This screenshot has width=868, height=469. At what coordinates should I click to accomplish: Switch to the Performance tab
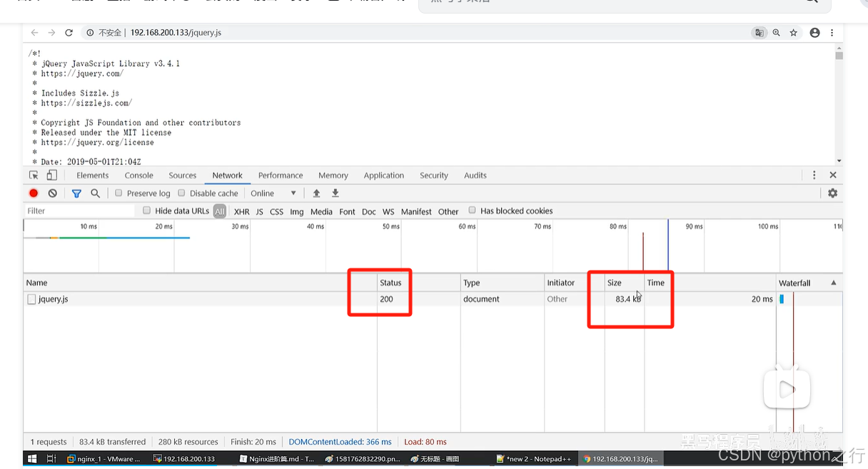pyautogui.click(x=281, y=175)
